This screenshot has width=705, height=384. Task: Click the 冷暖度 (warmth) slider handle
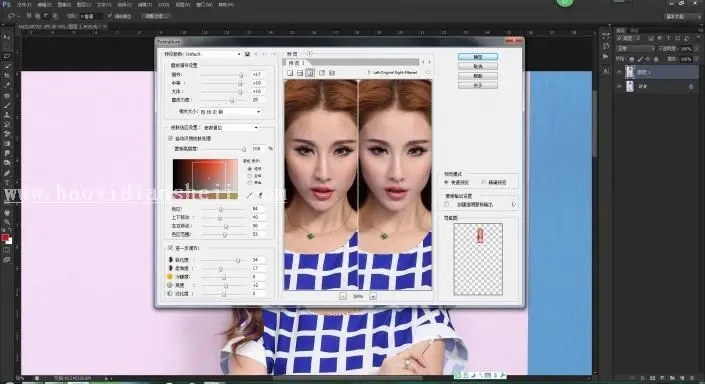tap(224, 277)
